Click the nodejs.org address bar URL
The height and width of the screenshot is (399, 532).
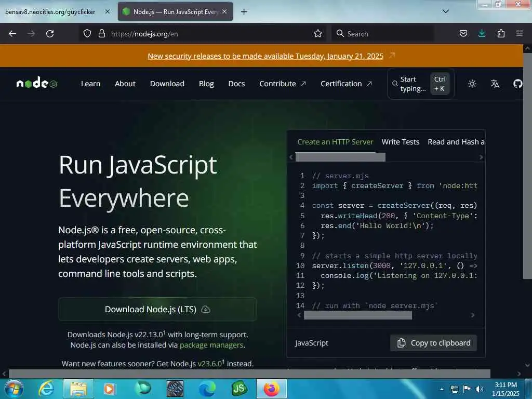point(144,34)
